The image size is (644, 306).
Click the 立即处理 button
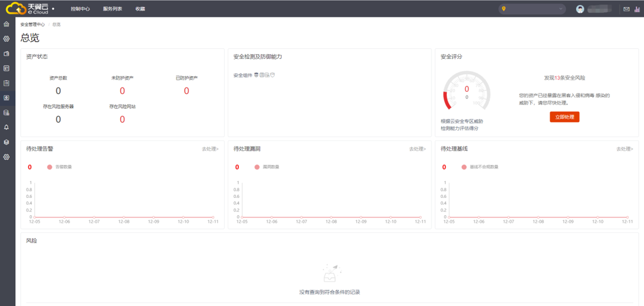coord(564,117)
